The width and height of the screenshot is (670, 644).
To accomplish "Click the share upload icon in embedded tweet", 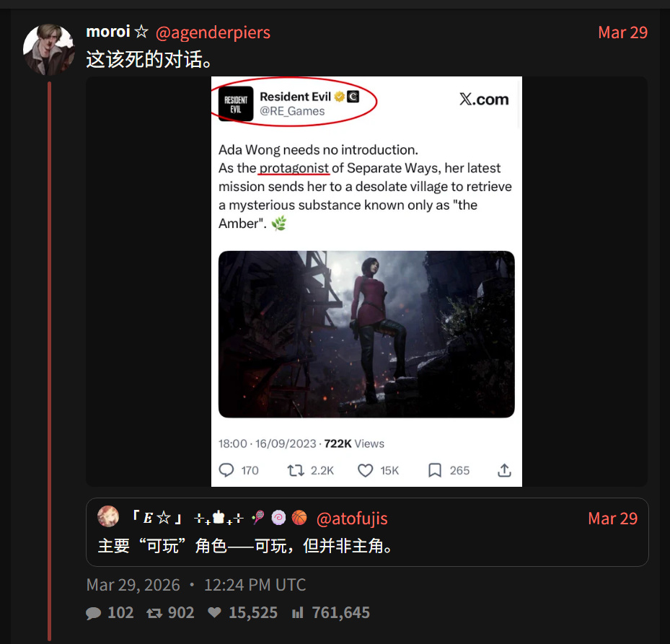I will (x=504, y=470).
